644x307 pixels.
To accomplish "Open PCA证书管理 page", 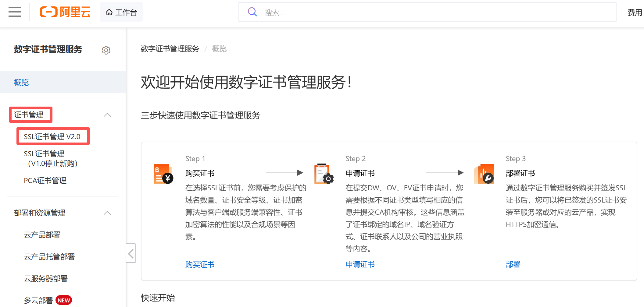I will coord(45,181).
